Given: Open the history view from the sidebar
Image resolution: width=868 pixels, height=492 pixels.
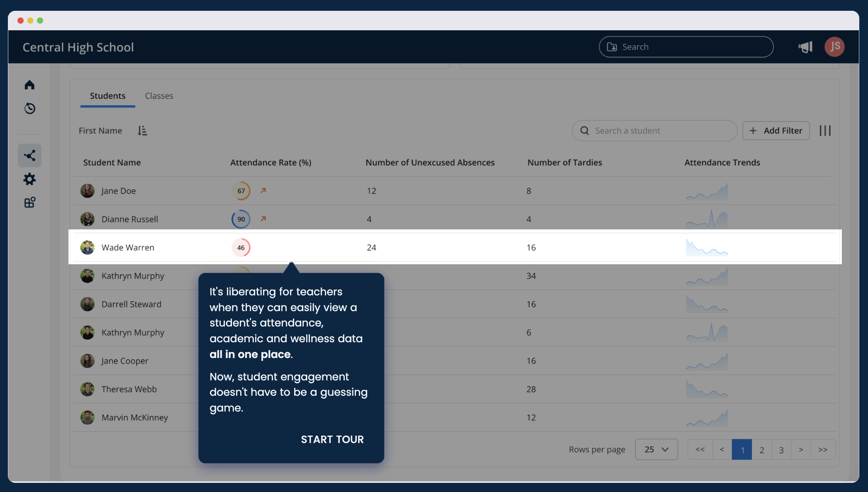Looking at the screenshot, I should [29, 109].
